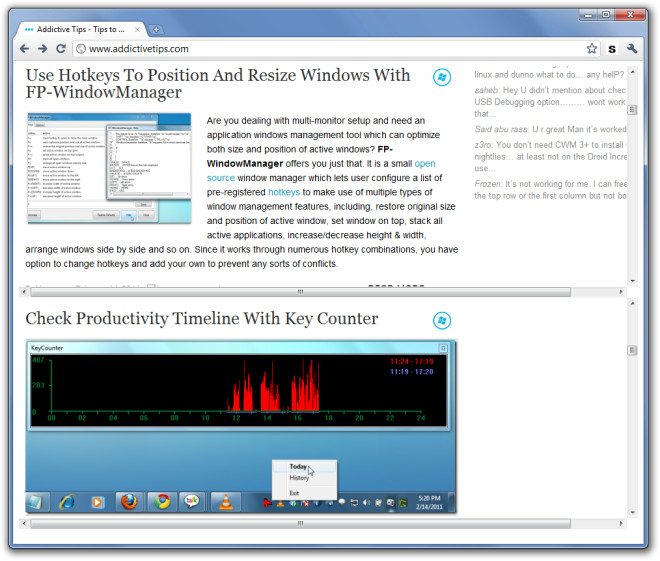Click lower frame horizontal scrollbar thumb
This screenshot has height=561, width=660.
[301, 524]
